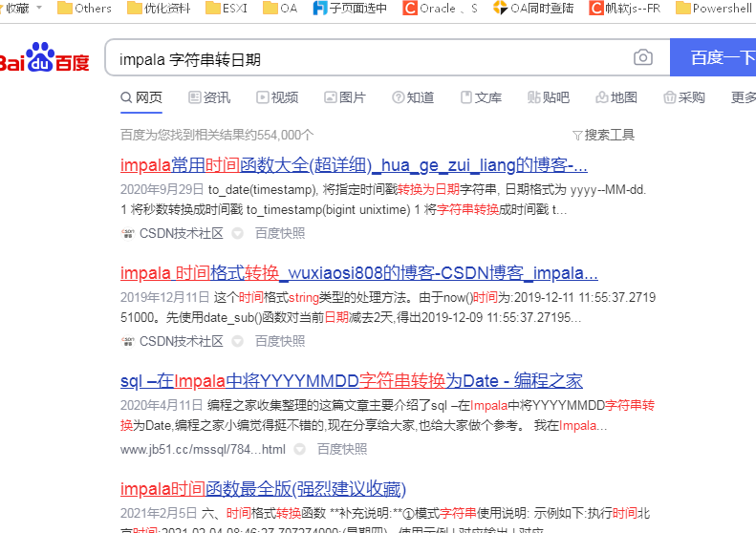Click CSDN技术社区 source under first result
Viewport: 756px width, 533px height.
182,234
